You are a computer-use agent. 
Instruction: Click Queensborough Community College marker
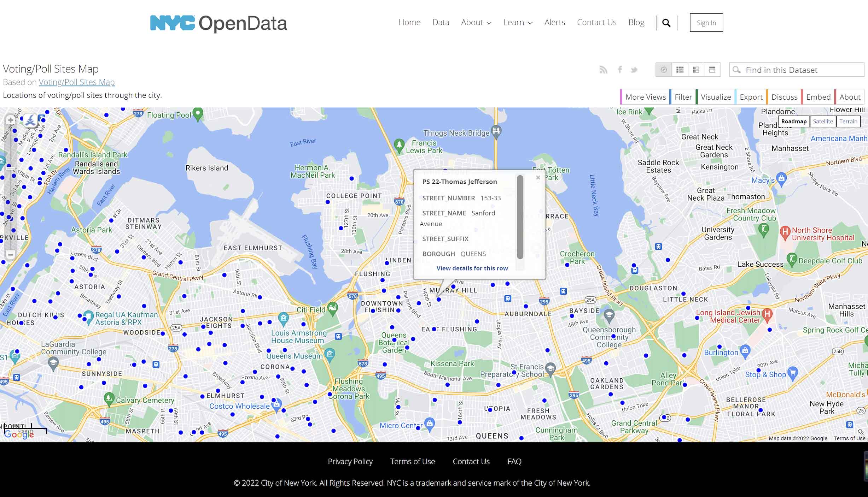click(609, 315)
